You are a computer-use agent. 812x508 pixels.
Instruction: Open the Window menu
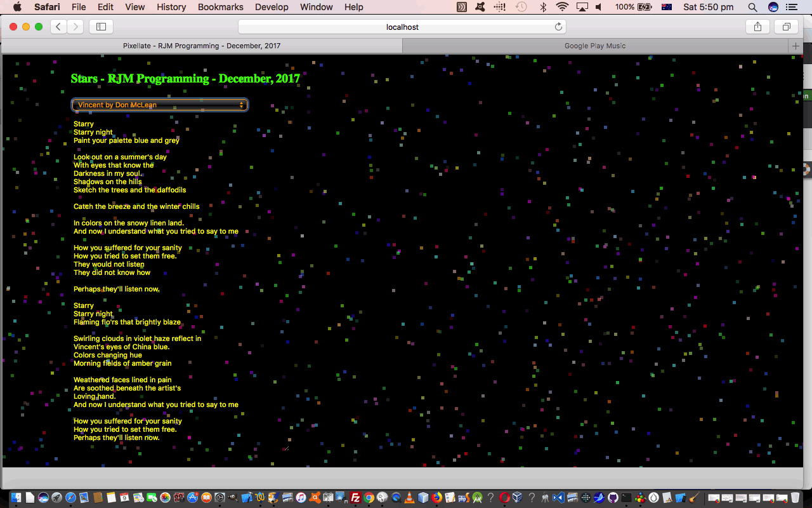(x=316, y=7)
